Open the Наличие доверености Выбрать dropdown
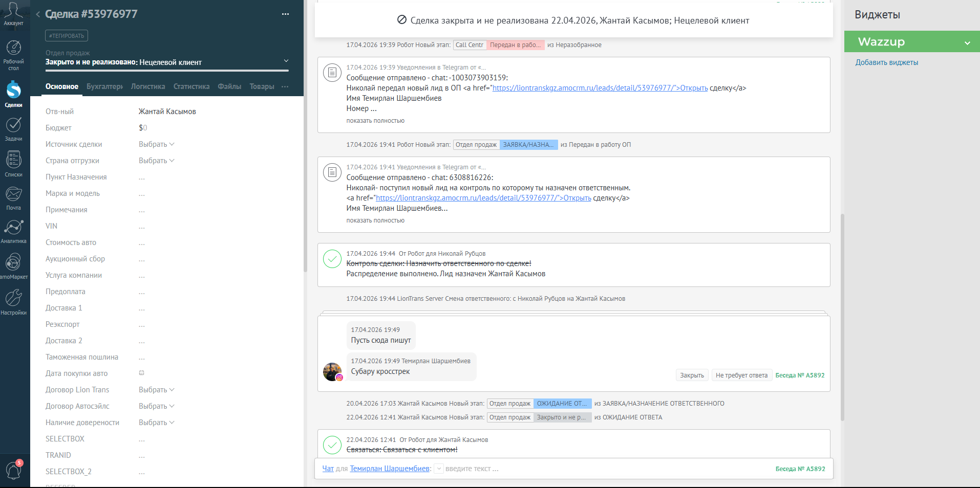Image resolution: width=980 pixels, height=488 pixels. (x=156, y=423)
